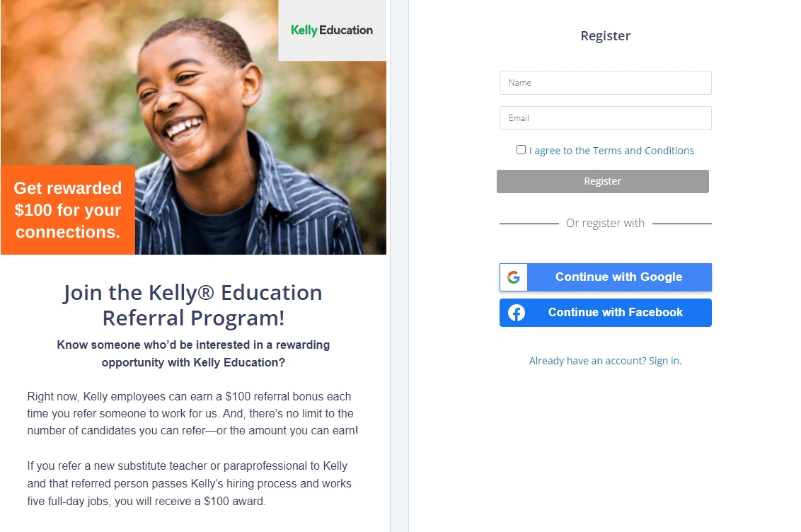The image size is (801, 532).
Task: Click the Kelly Education logo
Action: pyautogui.click(x=332, y=30)
